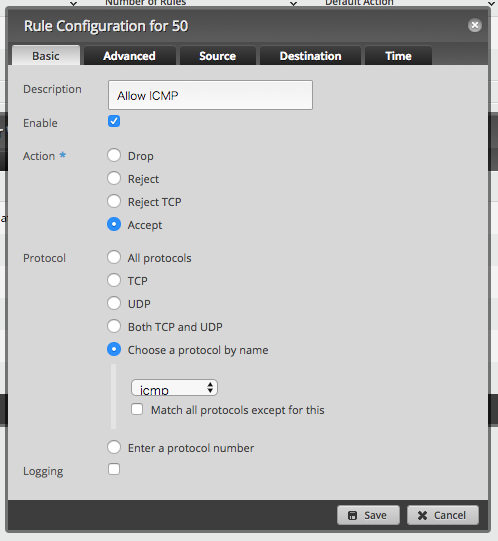Viewport: 498px width, 541px height.
Task: Uncheck the Enable checkbox
Action: point(114,121)
